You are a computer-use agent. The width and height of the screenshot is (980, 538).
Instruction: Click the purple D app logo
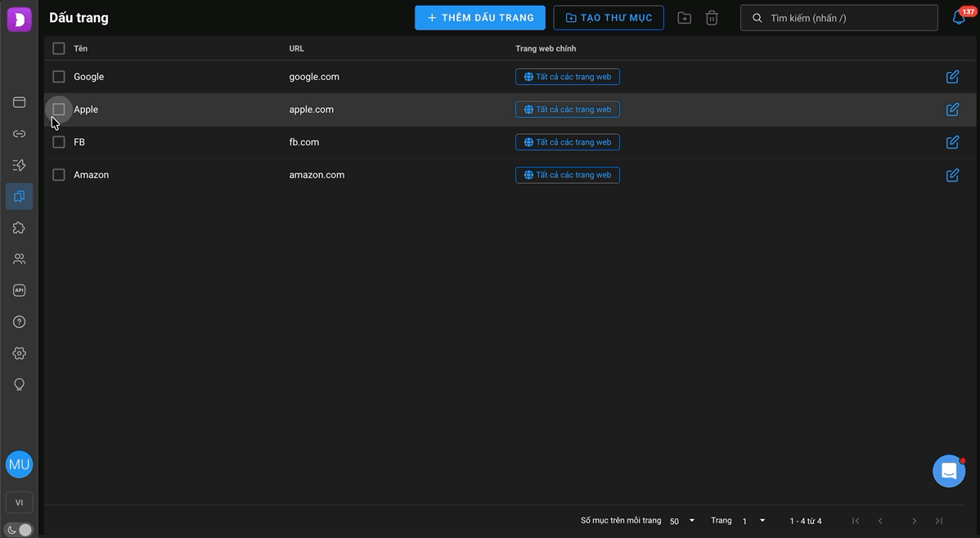(x=20, y=20)
